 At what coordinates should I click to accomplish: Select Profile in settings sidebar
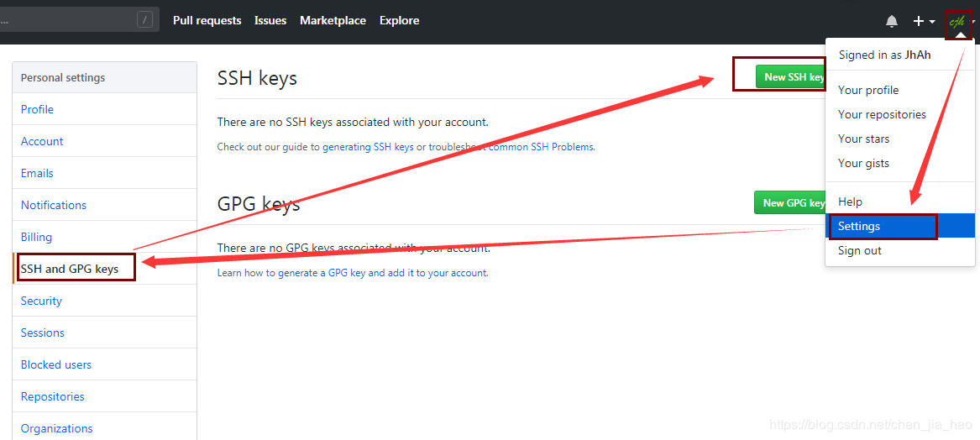104,109
